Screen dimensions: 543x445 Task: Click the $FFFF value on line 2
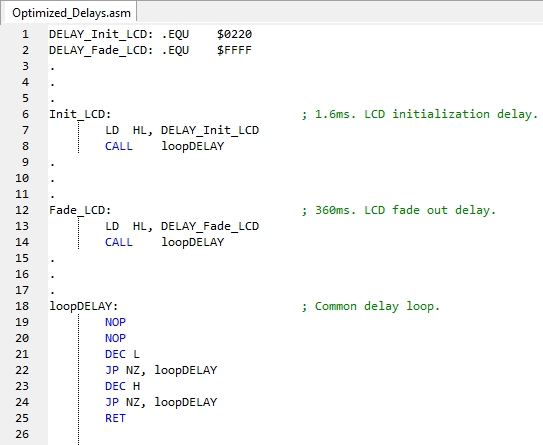pos(234,50)
